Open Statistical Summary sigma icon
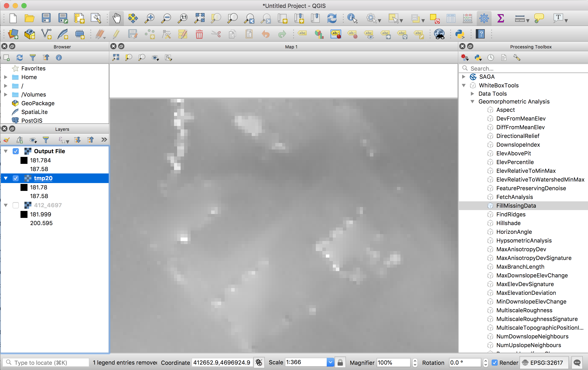Image resolution: width=588 pixels, height=370 pixels. (x=500, y=18)
